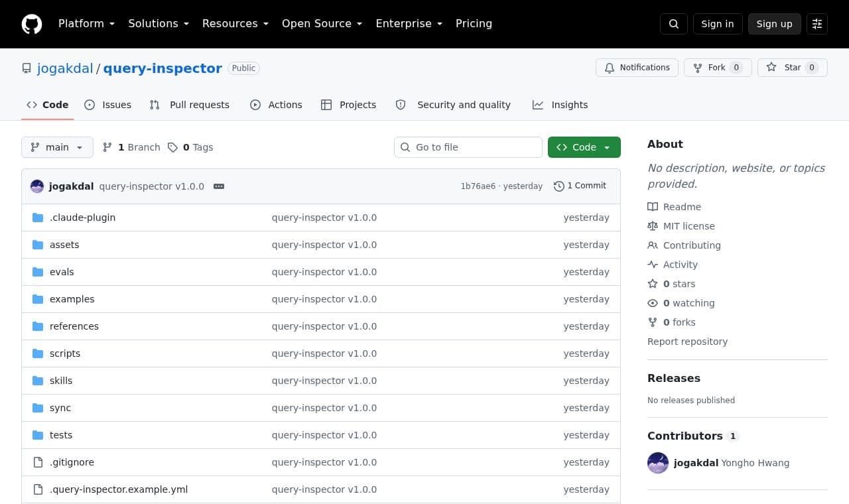Open the 1 Commit history link

click(580, 186)
